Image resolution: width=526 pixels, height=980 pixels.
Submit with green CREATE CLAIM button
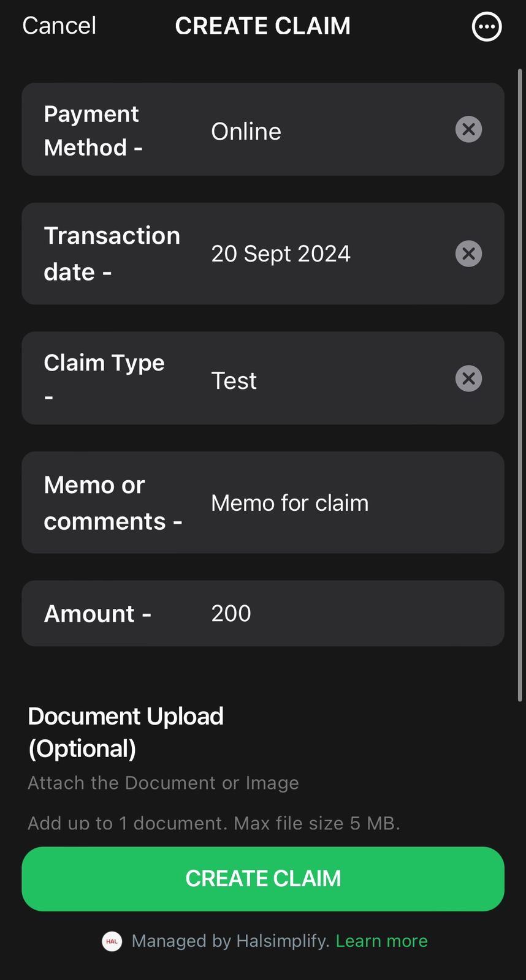coord(263,879)
